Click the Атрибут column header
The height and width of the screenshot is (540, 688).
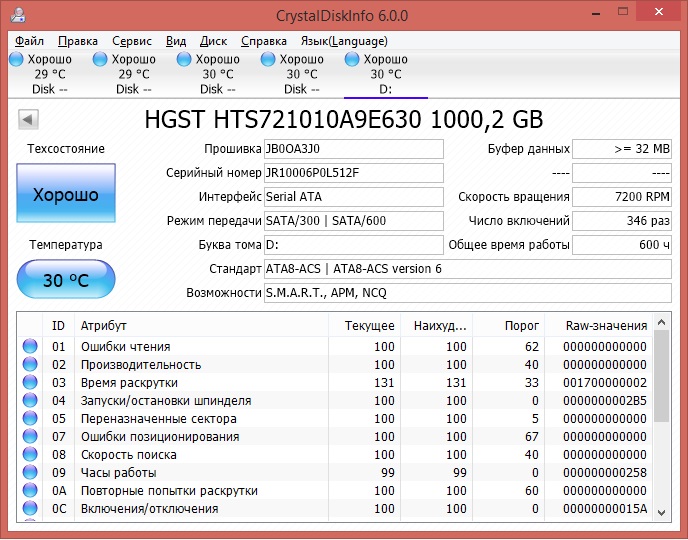click(x=200, y=325)
